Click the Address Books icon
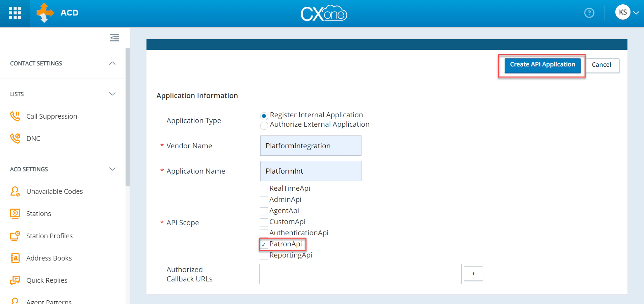The height and width of the screenshot is (304, 644). coord(15,258)
